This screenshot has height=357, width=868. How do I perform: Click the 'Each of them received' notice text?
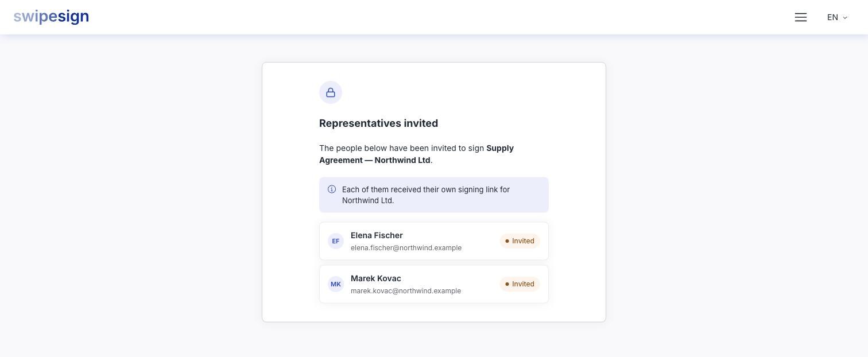click(x=426, y=195)
